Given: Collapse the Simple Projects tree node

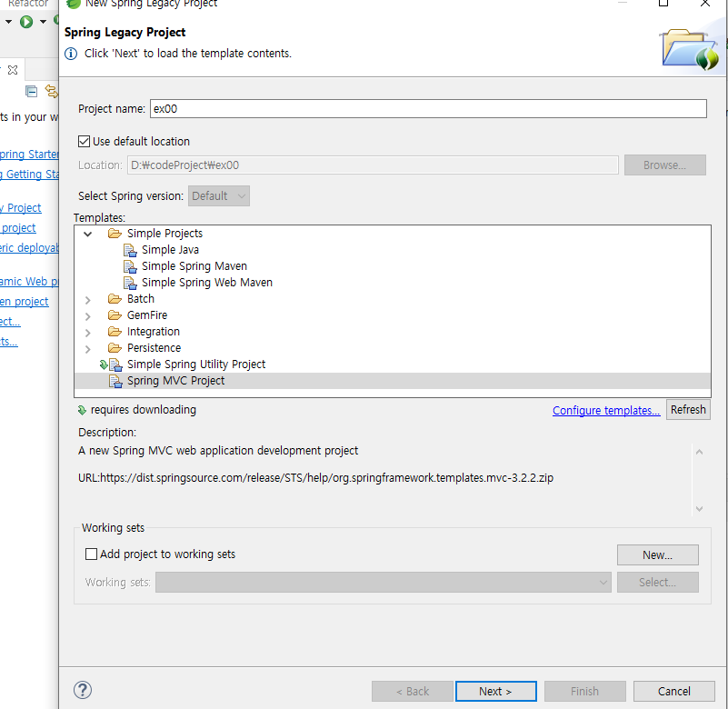Looking at the screenshot, I should (88, 234).
